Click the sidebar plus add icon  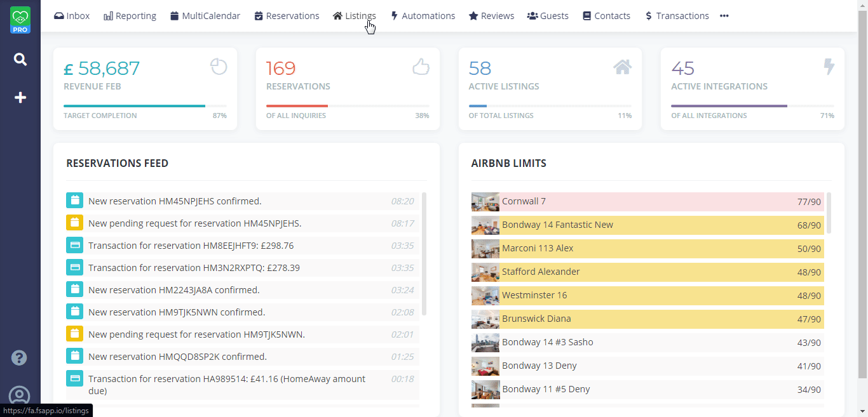(x=20, y=98)
